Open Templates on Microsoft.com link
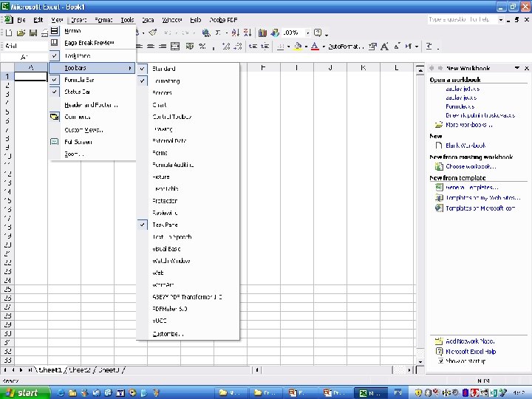Viewport: 532px width, 399px height. (480, 208)
